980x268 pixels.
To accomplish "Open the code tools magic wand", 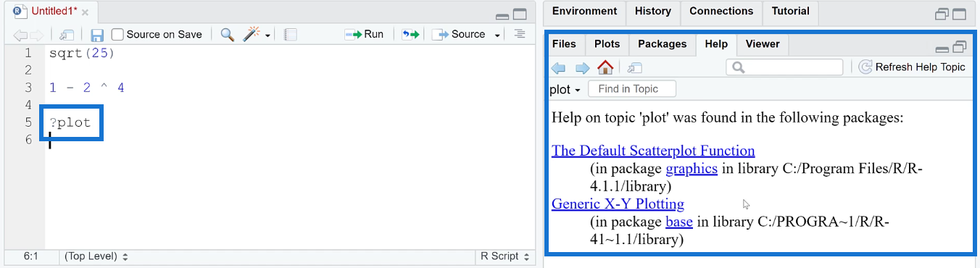I will coord(252,35).
